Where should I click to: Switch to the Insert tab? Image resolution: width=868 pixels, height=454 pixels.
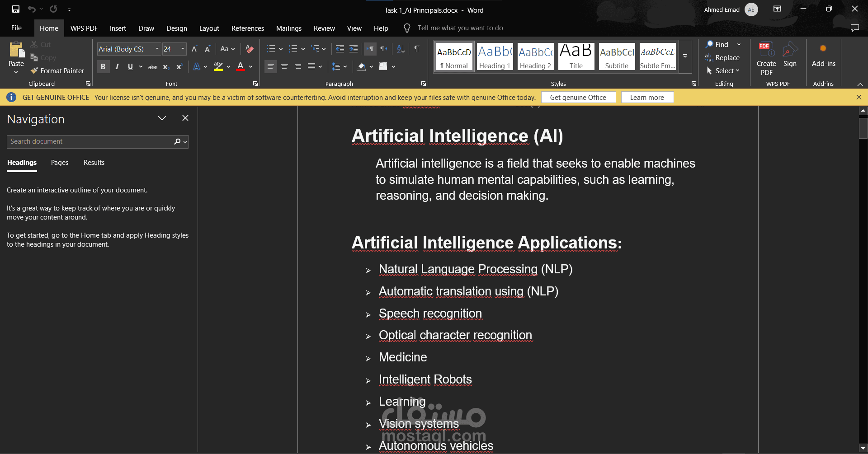(118, 28)
